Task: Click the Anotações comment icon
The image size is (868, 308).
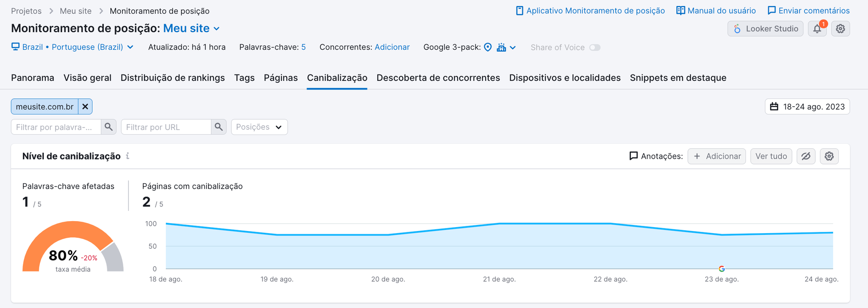Action: click(x=633, y=156)
